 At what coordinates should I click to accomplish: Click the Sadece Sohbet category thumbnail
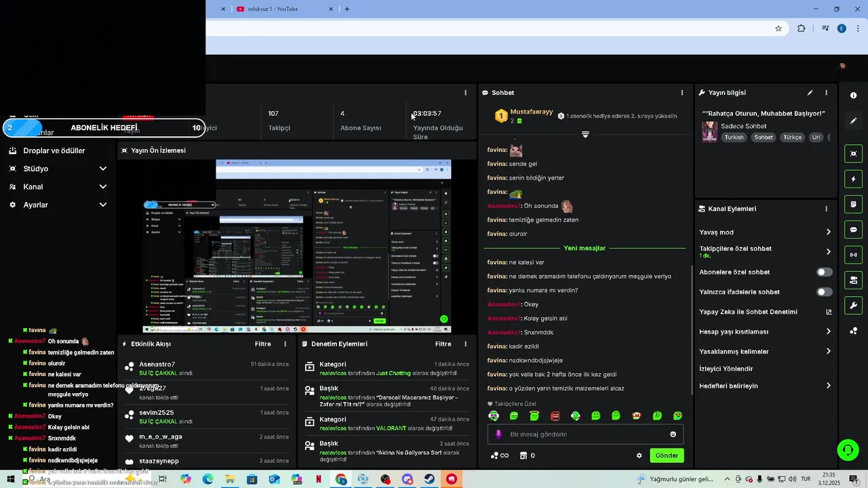click(x=709, y=131)
